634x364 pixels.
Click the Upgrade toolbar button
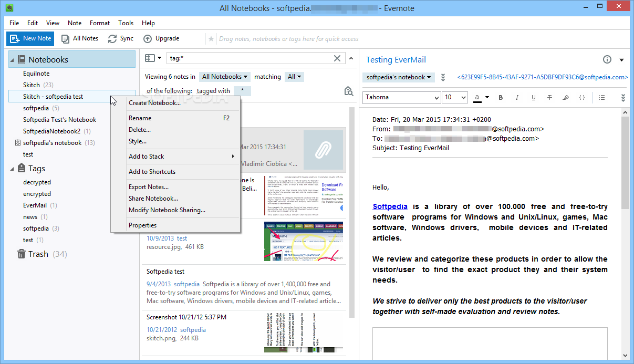point(161,38)
